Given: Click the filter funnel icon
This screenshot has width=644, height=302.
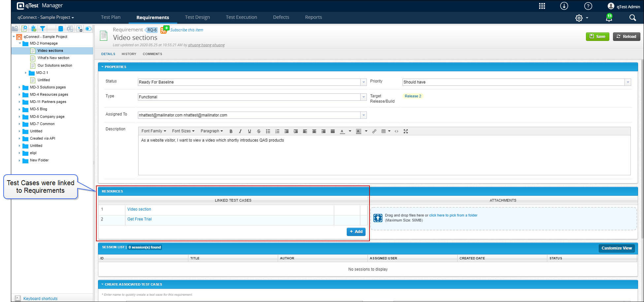Looking at the screenshot, I should [x=43, y=29].
